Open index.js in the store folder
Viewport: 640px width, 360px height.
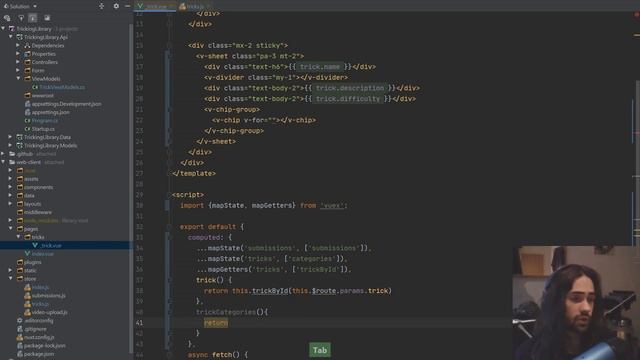pos(40,287)
